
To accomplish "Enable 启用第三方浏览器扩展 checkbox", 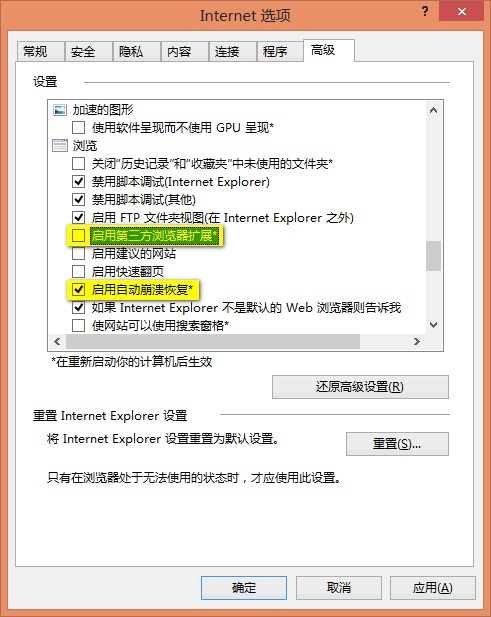I will 78,236.
